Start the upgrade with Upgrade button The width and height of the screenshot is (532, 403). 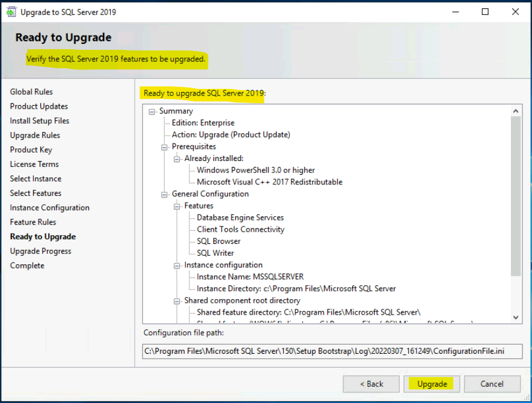coord(432,384)
